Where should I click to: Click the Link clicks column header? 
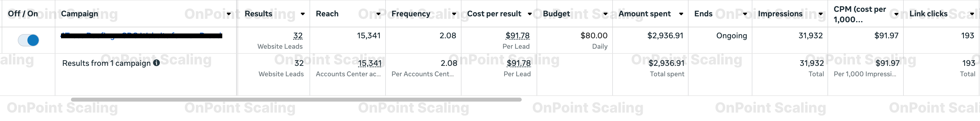pos(928,14)
